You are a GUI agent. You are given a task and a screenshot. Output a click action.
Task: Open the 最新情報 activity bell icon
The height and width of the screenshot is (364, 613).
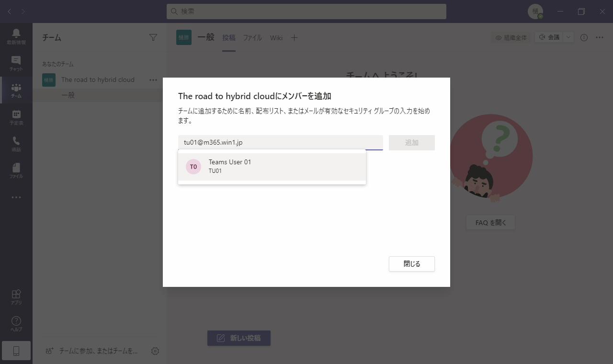point(16,36)
